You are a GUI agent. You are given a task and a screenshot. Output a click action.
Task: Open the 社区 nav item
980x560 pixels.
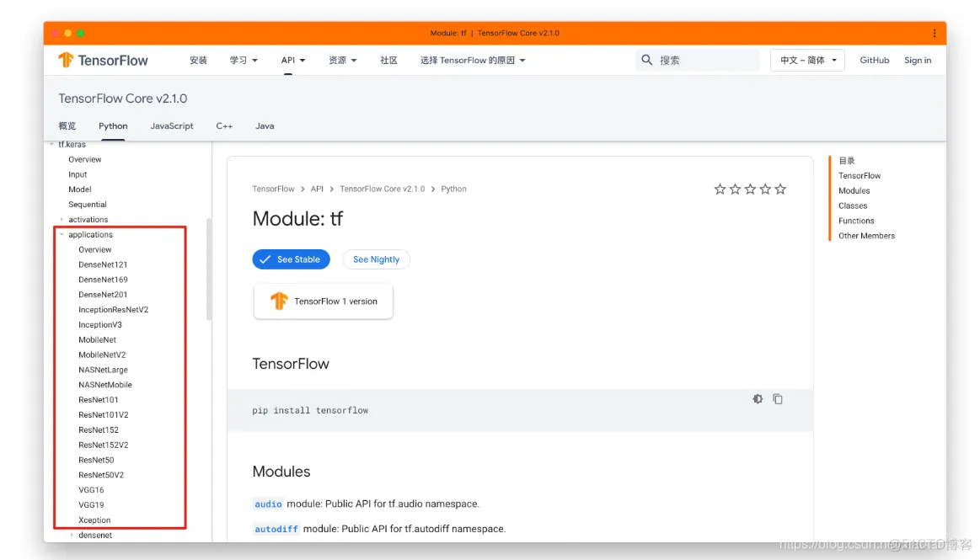coord(388,60)
